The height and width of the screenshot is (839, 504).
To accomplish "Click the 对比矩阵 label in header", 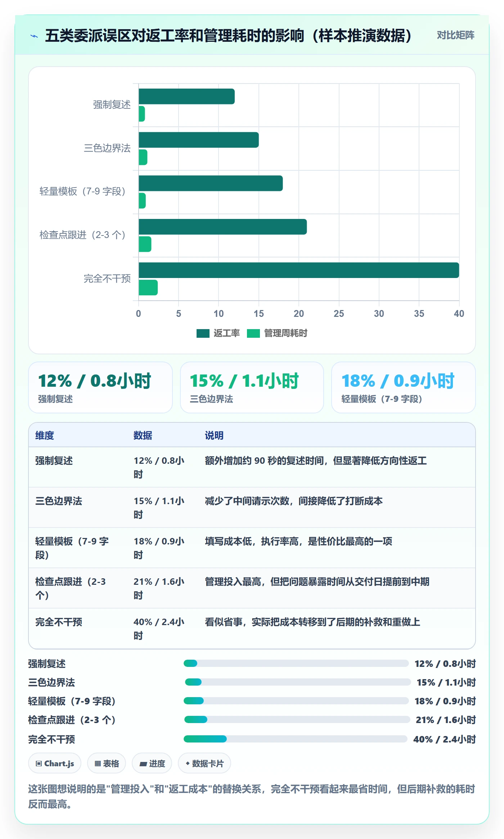I will point(455,35).
